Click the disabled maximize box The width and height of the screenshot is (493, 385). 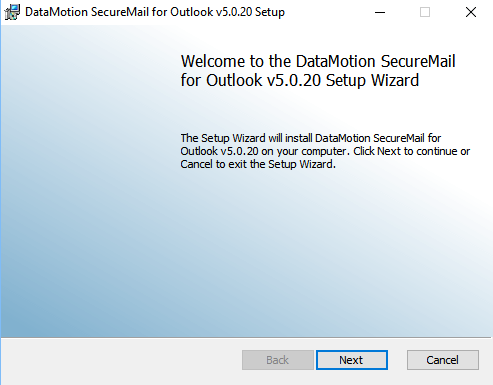pyautogui.click(x=425, y=12)
